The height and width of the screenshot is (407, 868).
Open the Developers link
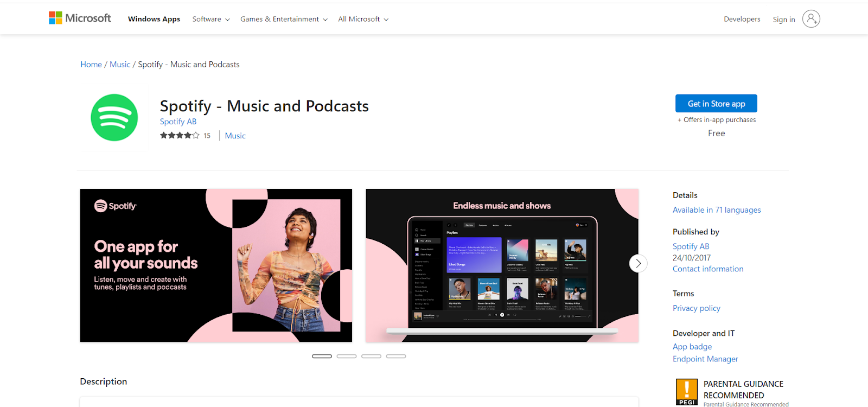[x=742, y=19]
